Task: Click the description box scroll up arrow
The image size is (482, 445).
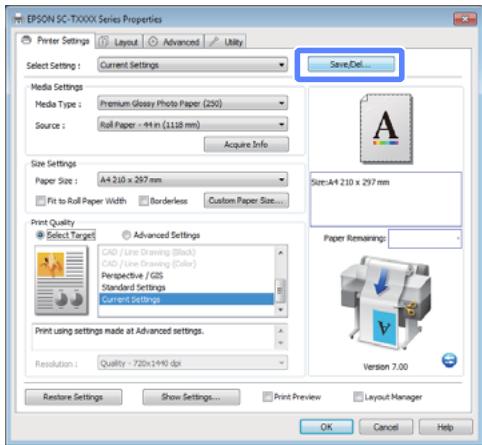Action: [281, 331]
